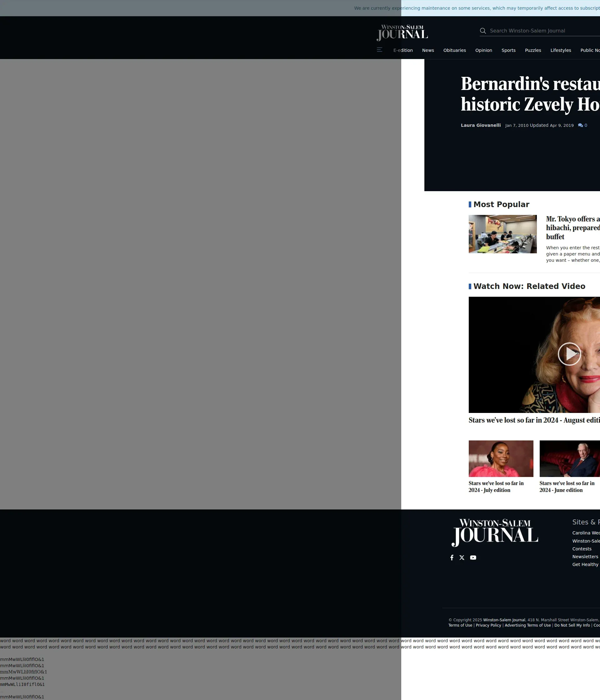Open the hamburger navigation menu icon
Viewport: 600px width, 700px height.
pos(379,50)
